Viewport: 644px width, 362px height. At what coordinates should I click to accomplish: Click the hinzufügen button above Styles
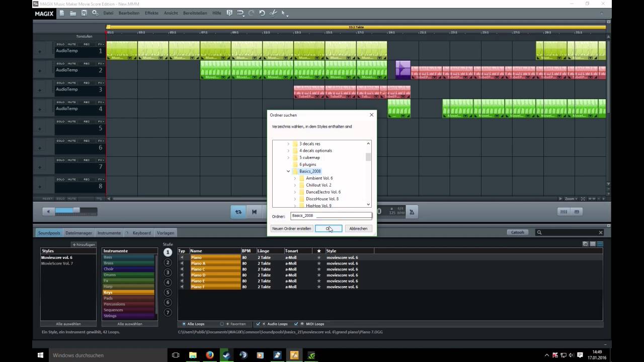[84, 244]
